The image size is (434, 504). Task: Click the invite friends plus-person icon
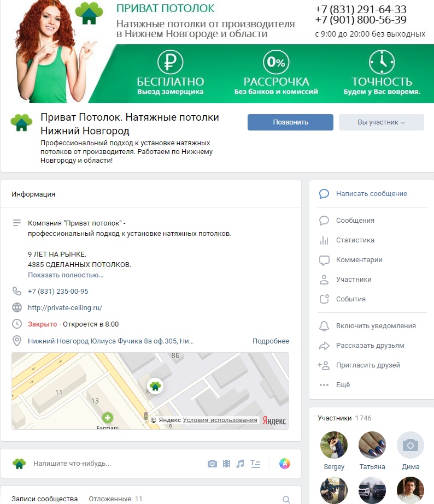(x=324, y=365)
